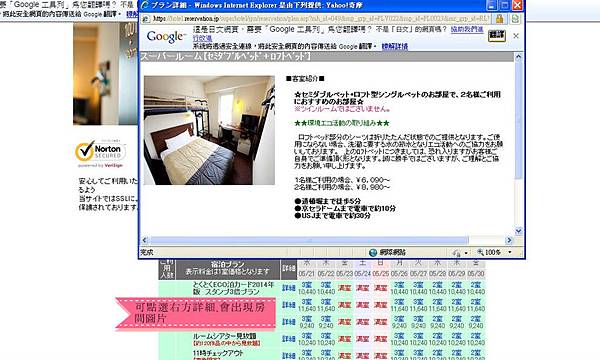Click the Google logo in the translate bar

(x=166, y=36)
